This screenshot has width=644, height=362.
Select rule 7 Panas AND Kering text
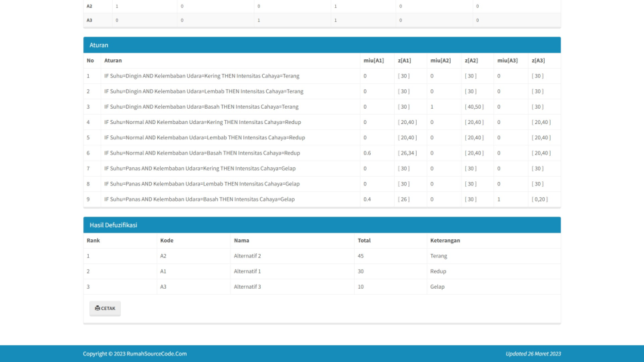[x=200, y=169]
